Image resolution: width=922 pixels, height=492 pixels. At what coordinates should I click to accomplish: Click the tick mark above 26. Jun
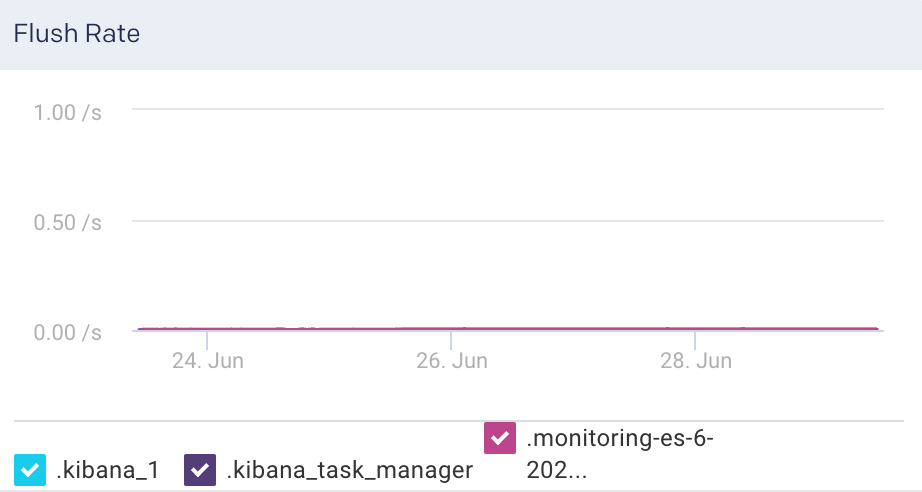click(x=451, y=340)
